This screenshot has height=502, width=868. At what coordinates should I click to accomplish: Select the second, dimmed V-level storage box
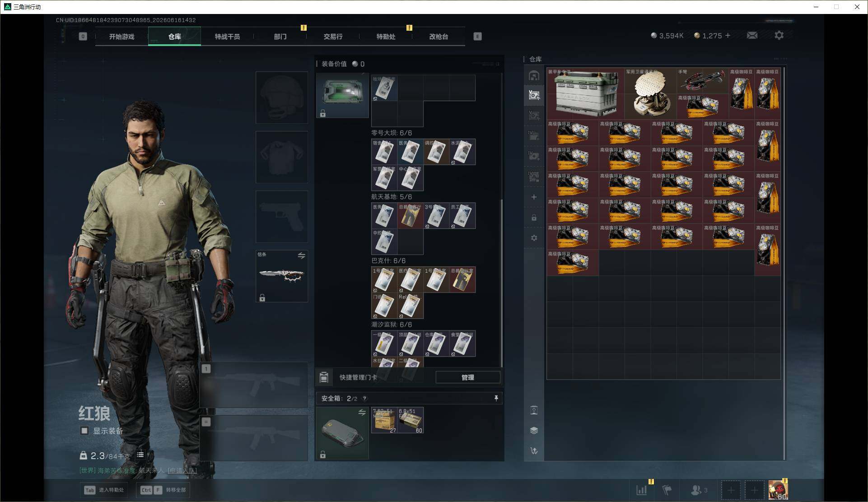pyautogui.click(x=534, y=116)
